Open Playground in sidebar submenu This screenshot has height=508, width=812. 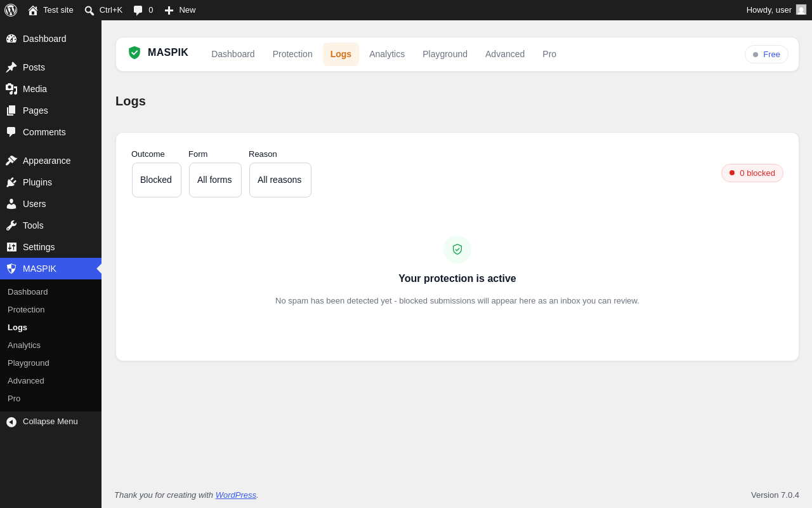coord(51,363)
